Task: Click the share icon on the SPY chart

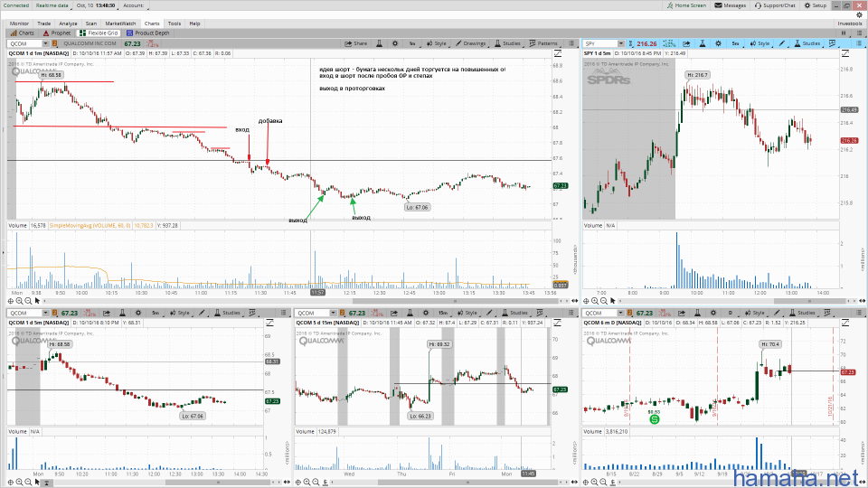Action: point(686,43)
